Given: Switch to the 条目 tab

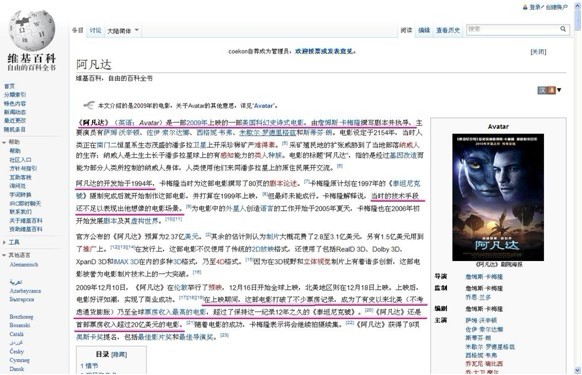Looking at the screenshot, I should [78, 30].
